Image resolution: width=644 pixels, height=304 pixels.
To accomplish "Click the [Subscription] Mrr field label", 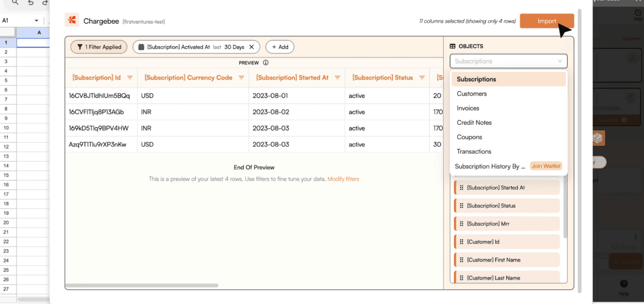I will click(x=488, y=224).
